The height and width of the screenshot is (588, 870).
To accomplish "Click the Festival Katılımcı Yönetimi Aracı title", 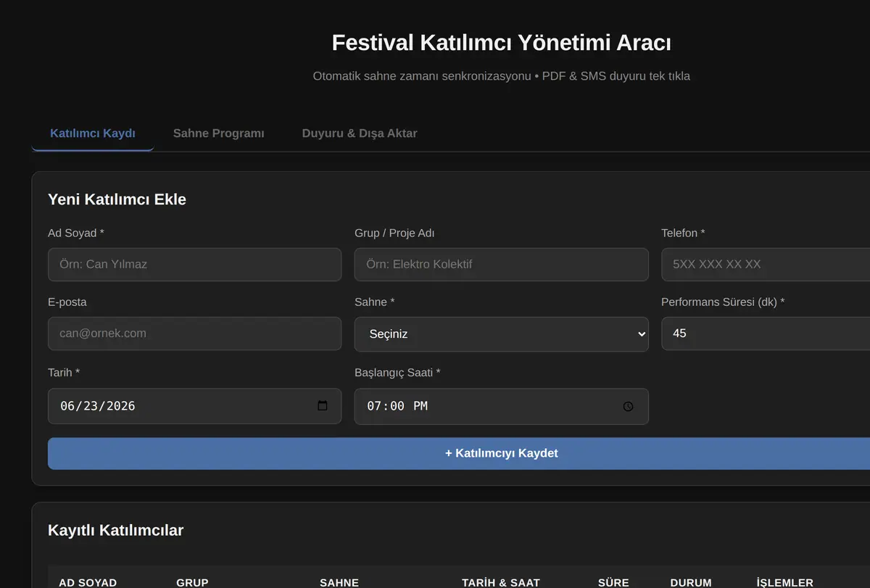I will [x=502, y=43].
